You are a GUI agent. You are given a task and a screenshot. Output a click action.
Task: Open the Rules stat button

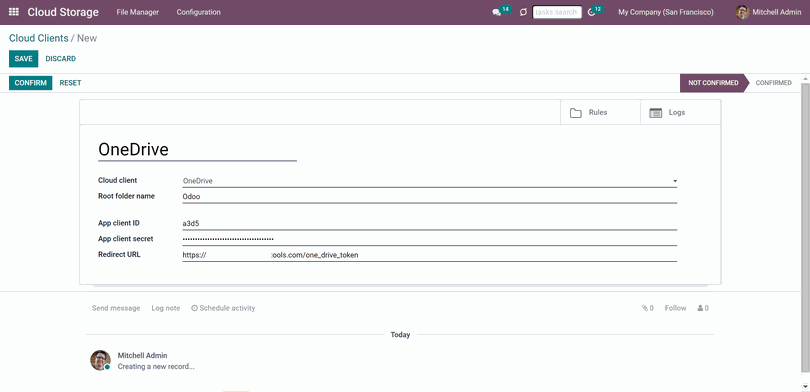point(600,113)
